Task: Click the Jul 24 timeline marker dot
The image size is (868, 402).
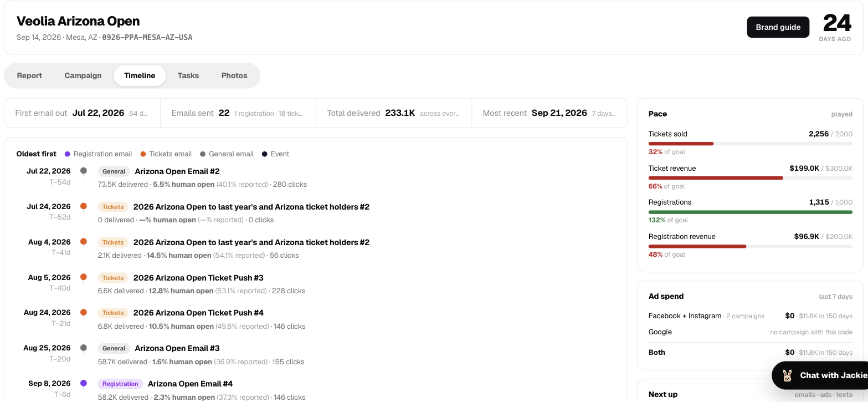Action: [84, 206]
